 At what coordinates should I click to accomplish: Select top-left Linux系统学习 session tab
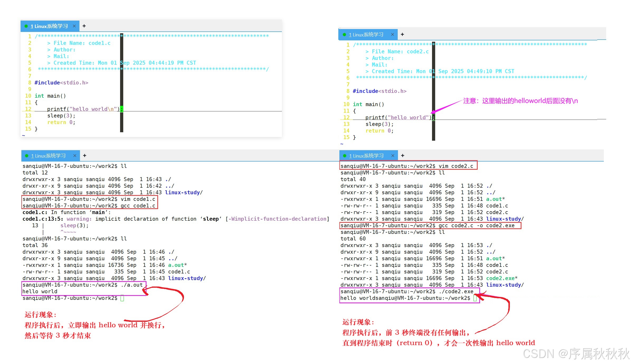49,26
